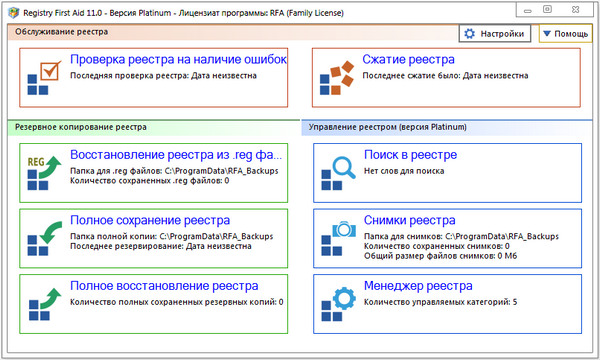Click the full registry save arrow icon

[x=44, y=238]
